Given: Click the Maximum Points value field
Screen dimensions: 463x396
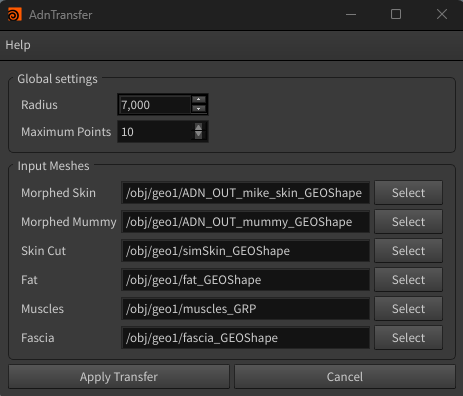Looking at the screenshot, I should [156, 132].
